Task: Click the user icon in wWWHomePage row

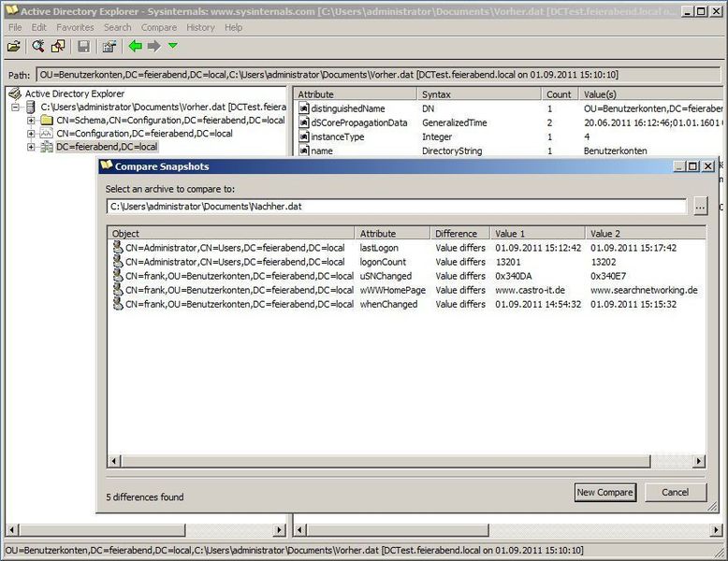Action: [118, 290]
